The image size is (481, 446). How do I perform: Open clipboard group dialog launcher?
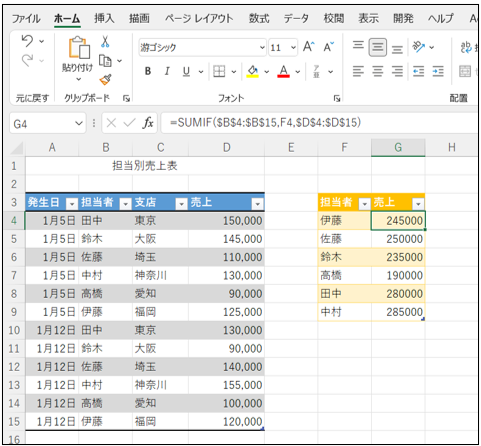126,98
